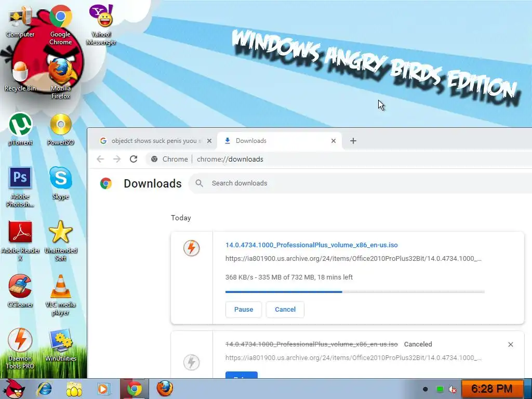Go forward in Chrome
The image size is (532, 399).
click(x=117, y=159)
